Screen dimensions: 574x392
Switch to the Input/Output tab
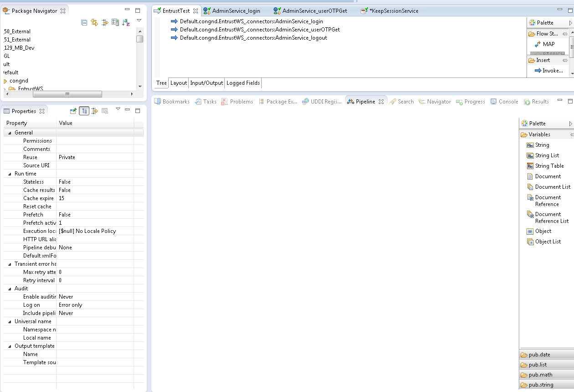click(x=207, y=83)
